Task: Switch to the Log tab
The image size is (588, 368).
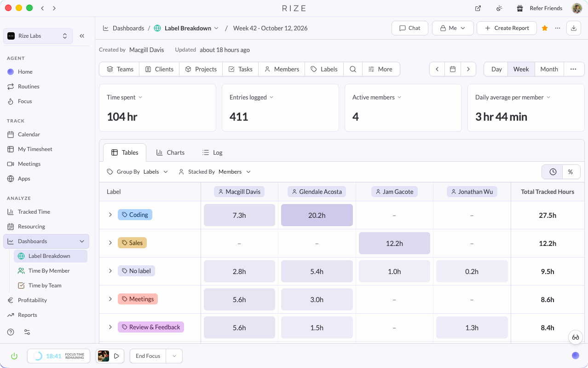Action: tap(212, 152)
